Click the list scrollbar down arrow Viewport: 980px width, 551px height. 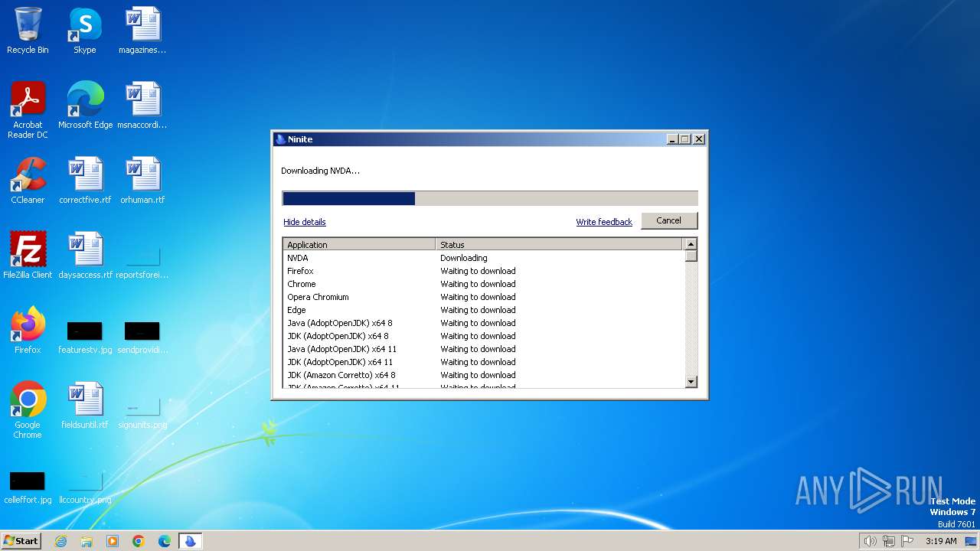[x=691, y=381]
